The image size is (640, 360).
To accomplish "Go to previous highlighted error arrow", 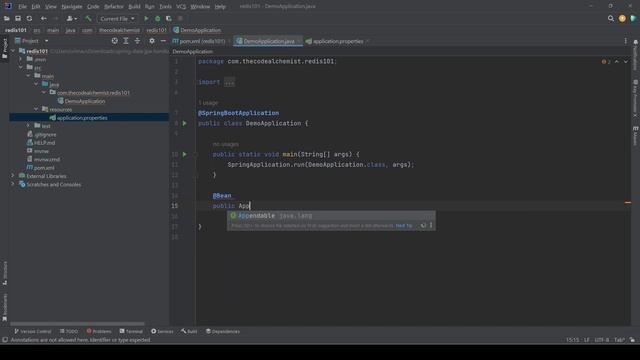I will point(617,62).
